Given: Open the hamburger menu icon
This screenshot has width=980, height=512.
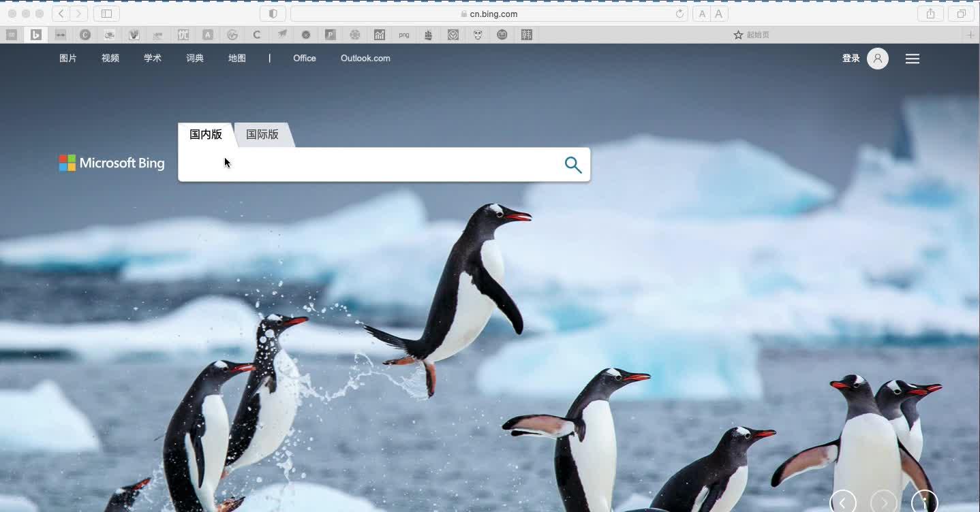Looking at the screenshot, I should point(913,59).
